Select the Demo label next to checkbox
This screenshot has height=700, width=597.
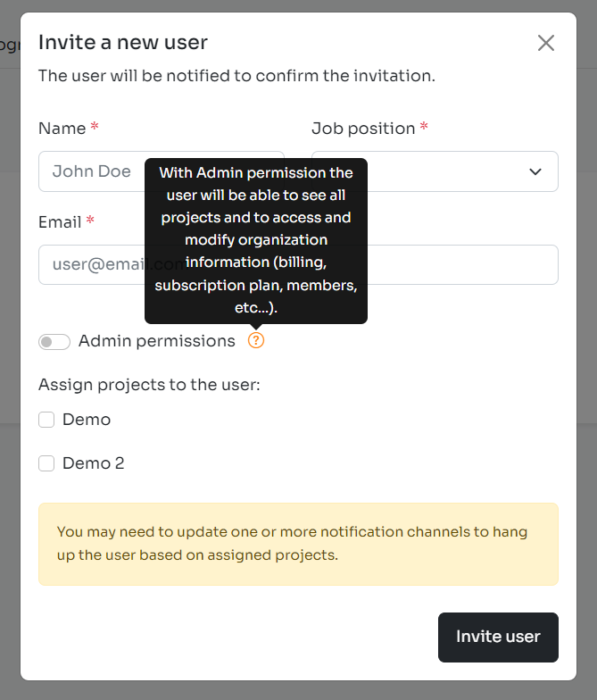87,420
